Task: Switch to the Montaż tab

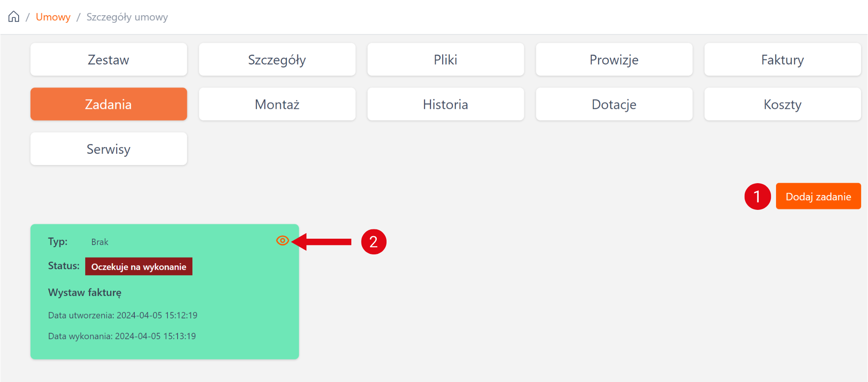Action: (277, 104)
